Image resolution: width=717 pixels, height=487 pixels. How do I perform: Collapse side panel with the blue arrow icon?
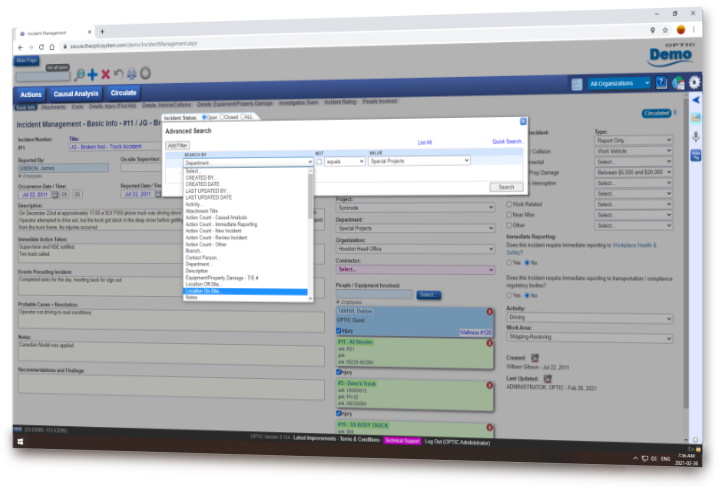click(x=696, y=100)
